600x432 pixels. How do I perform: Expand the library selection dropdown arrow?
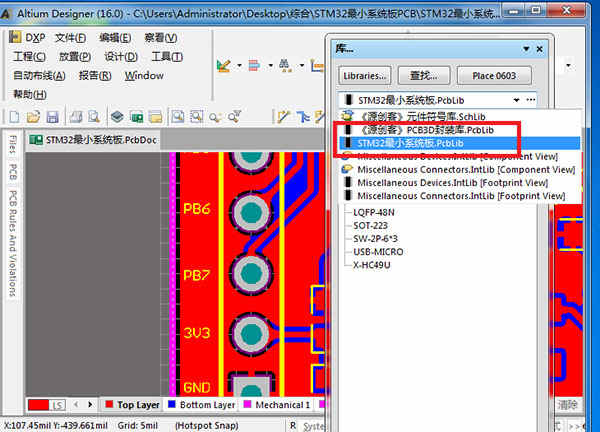[x=516, y=100]
